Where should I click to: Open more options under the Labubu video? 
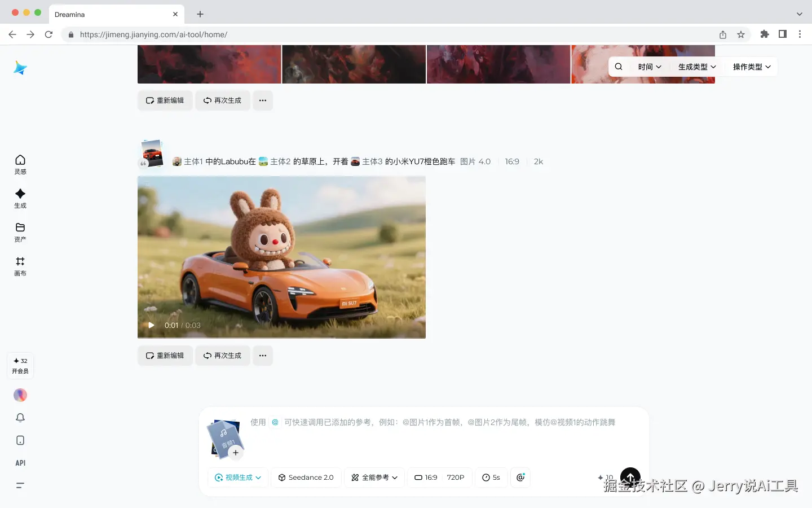click(x=263, y=356)
